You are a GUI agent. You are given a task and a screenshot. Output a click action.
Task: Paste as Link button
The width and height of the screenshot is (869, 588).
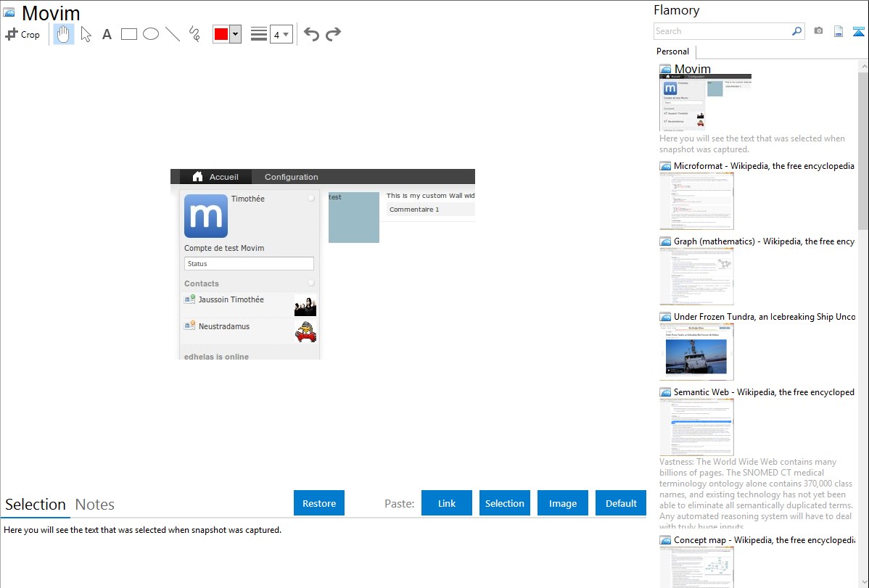click(x=447, y=503)
